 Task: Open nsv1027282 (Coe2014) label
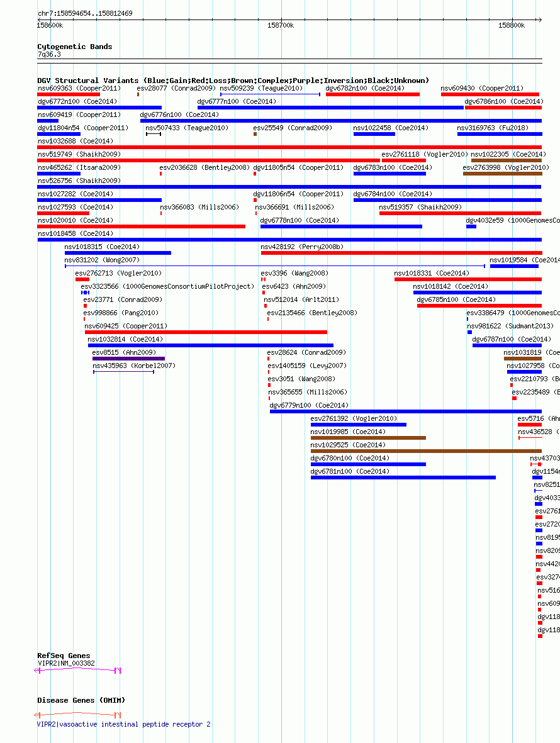coord(76,194)
